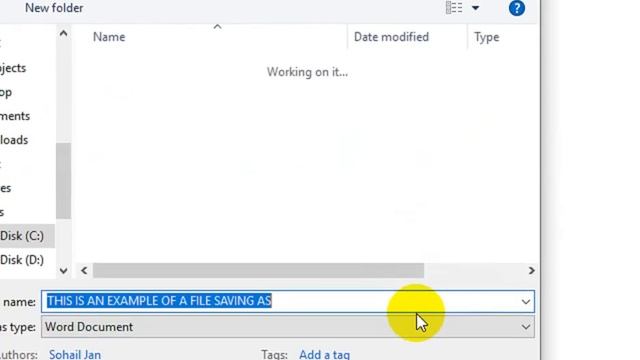Image resolution: width=640 pixels, height=360 pixels.
Task: Sort files by Name column
Action: point(109,37)
